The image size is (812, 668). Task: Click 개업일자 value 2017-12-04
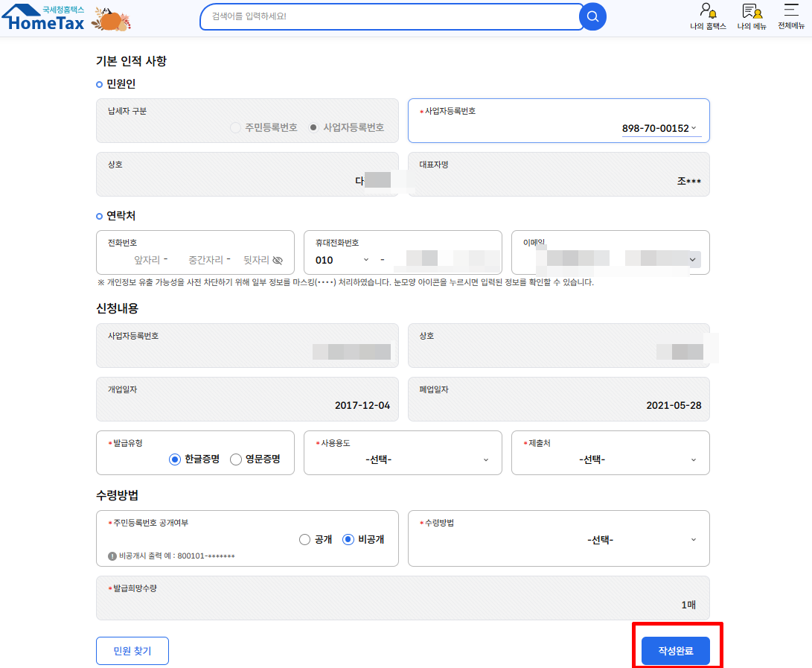[362, 405]
